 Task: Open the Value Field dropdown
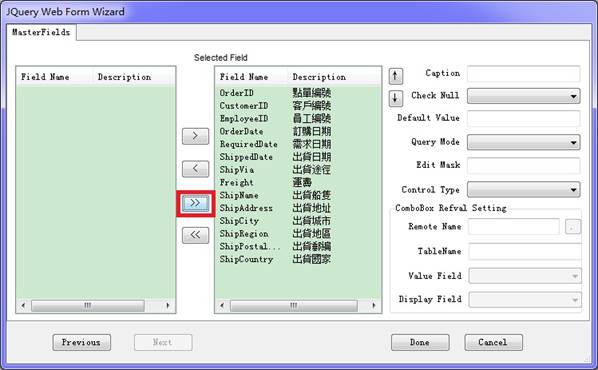[525, 276]
